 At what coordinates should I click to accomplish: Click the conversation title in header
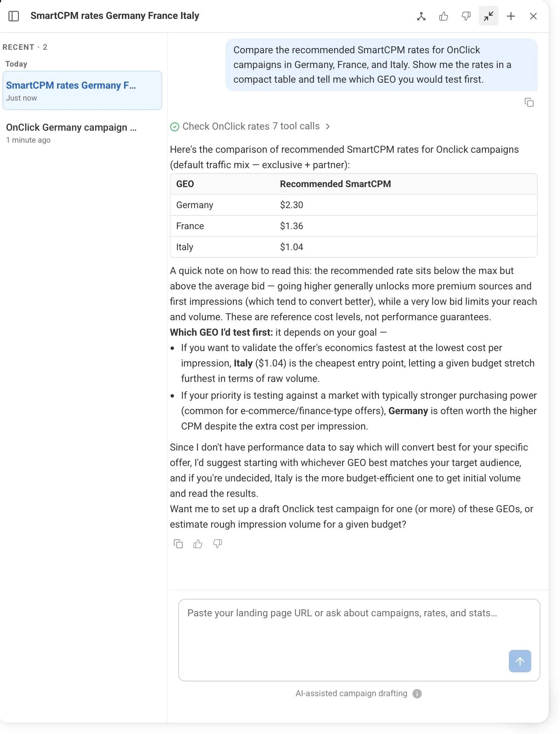[115, 16]
